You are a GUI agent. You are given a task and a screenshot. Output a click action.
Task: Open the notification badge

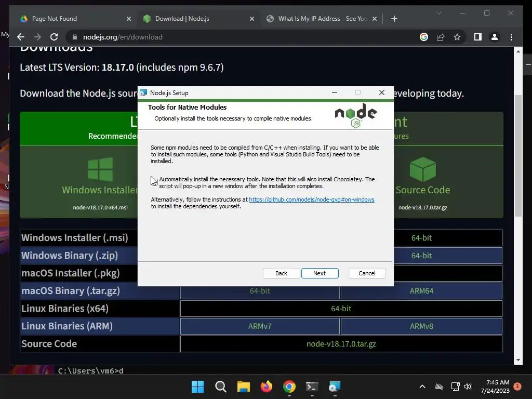pyautogui.click(x=517, y=387)
